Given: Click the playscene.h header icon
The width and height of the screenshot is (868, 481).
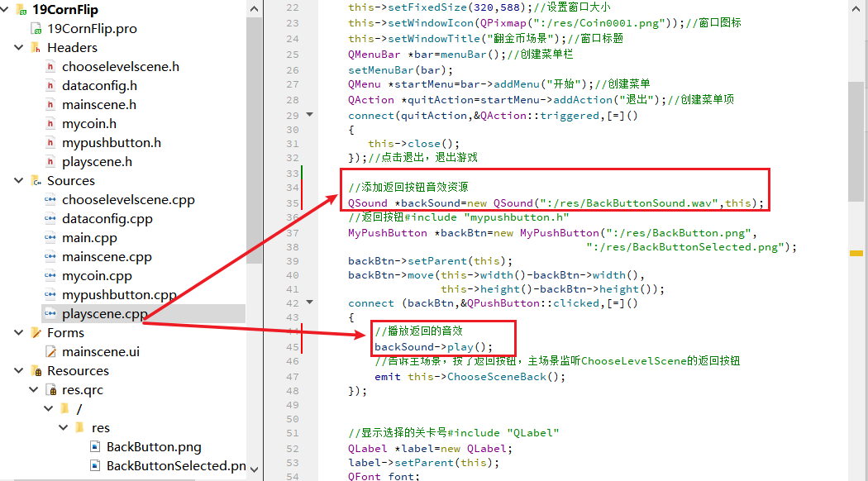Looking at the screenshot, I should click(x=50, y=162).
